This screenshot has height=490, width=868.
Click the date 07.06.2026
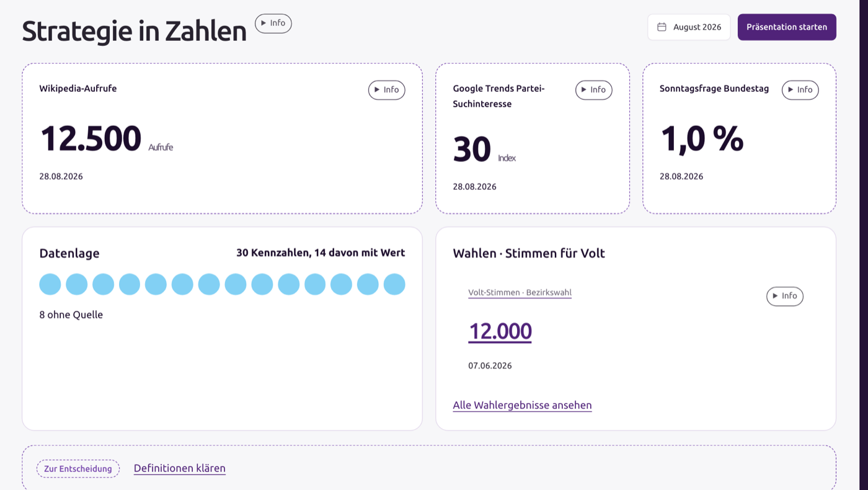tap(490, 366)
